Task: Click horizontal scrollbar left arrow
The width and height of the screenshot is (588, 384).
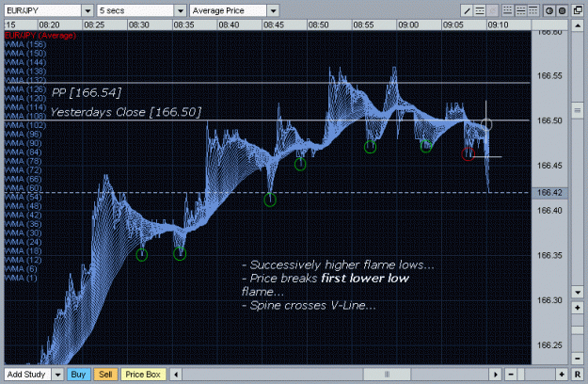Action: (x=176, y=375)
